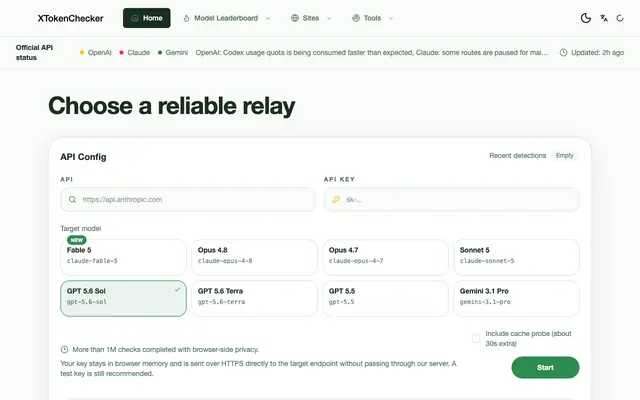Click the Claude status label
The width and height of the screenshot is (640, 400).
click(138, 53)
